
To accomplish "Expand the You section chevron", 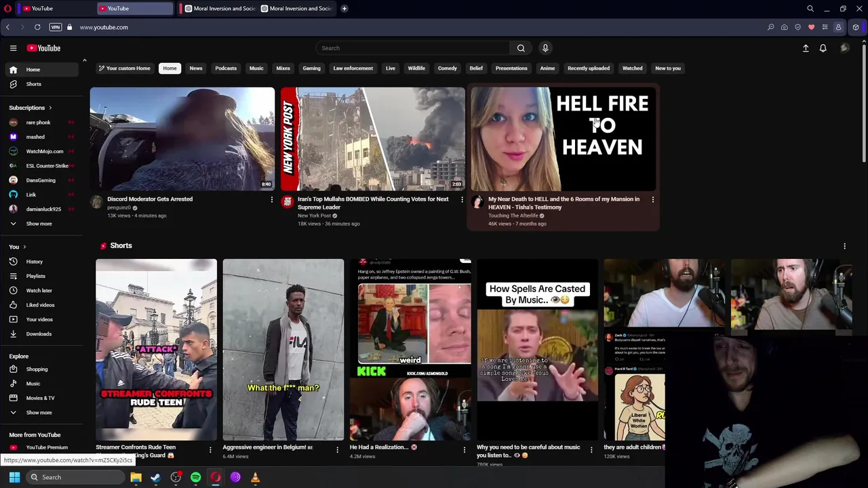I will pyautogui.click(x=24, y=247).
